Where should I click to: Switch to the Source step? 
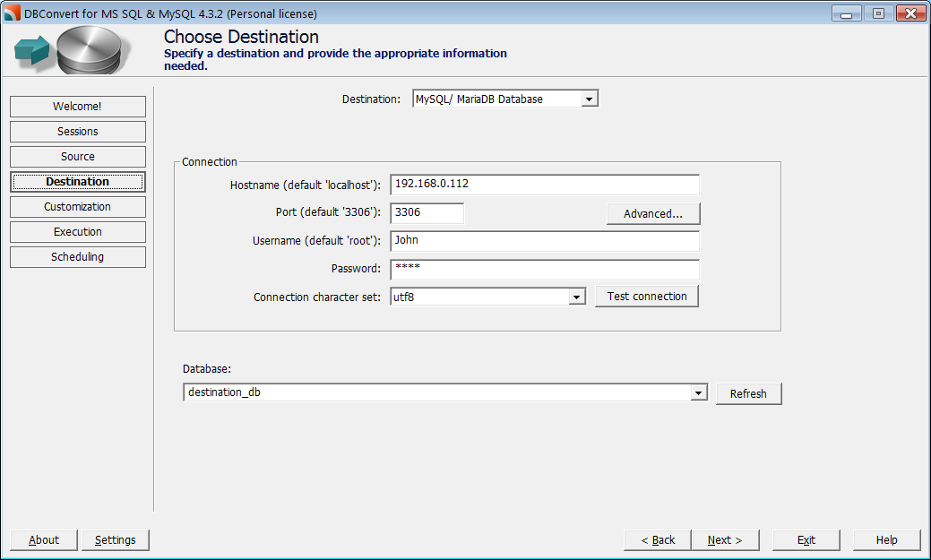pos(78,156)
